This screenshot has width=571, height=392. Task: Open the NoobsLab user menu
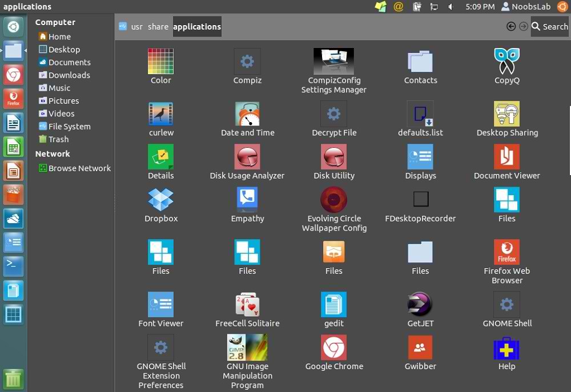(x=526, y=6)
